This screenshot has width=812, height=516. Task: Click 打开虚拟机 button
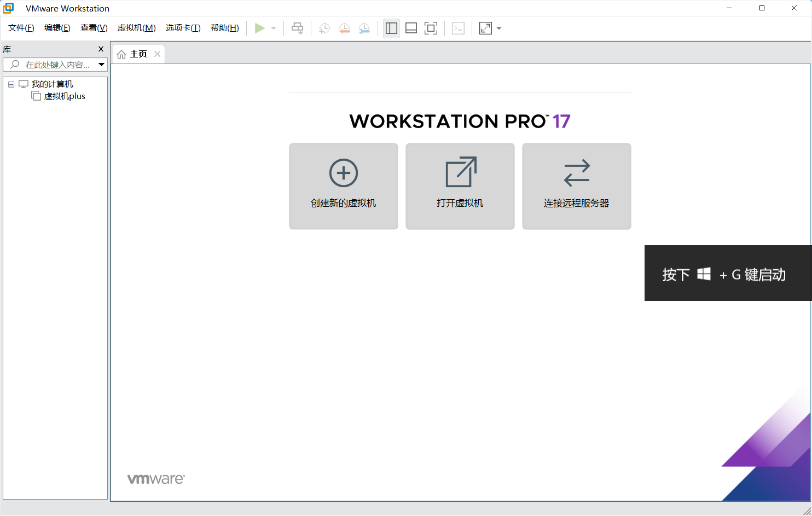(460, 186)
